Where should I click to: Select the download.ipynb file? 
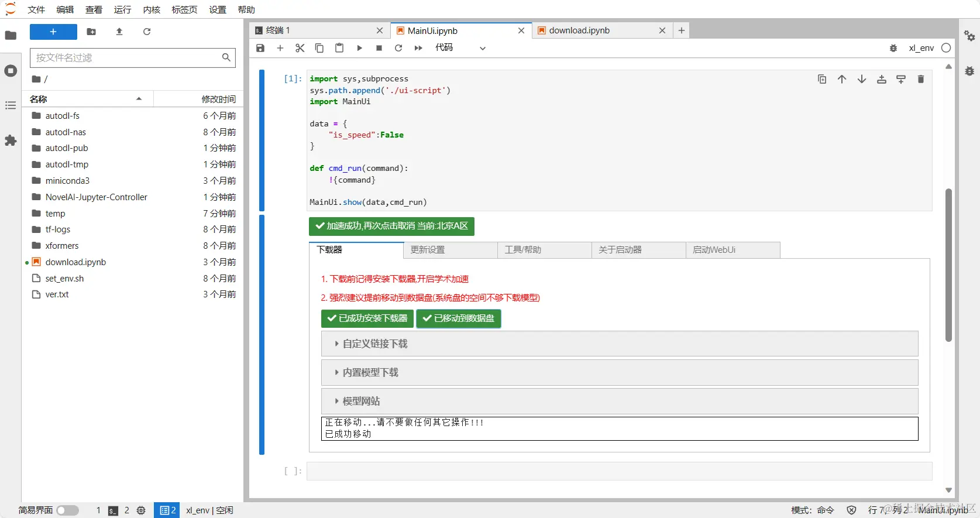(133, 262)
